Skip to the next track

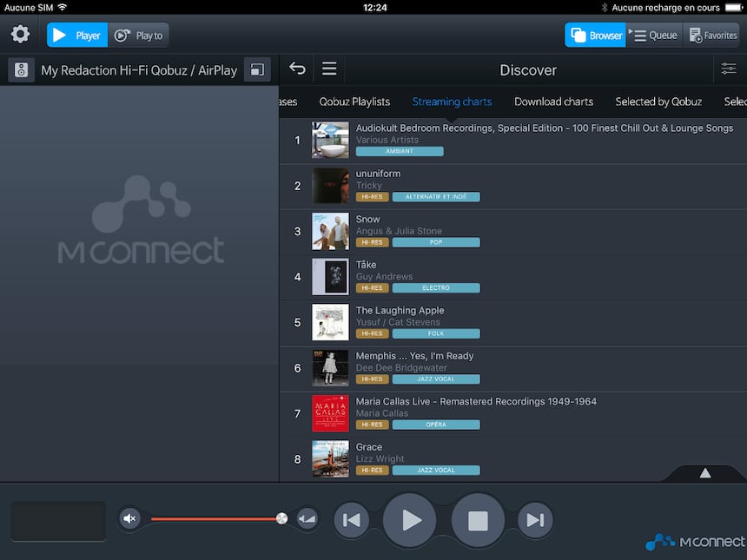tap(535, 520)
